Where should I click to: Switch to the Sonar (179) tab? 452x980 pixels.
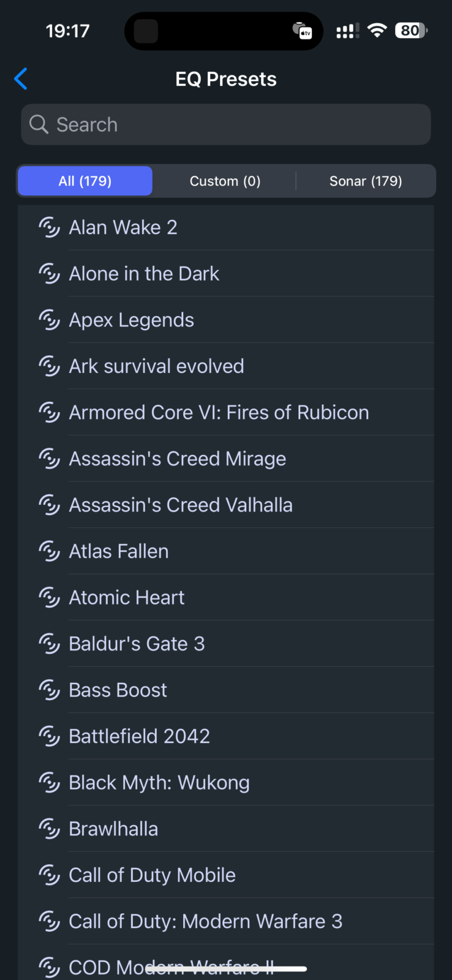pyautogui.click(x=366, y=181)
